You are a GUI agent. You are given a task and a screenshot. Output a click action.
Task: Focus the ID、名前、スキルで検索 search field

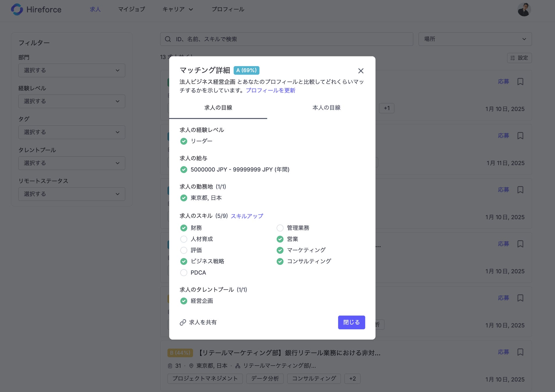click(x=291, y=39)
